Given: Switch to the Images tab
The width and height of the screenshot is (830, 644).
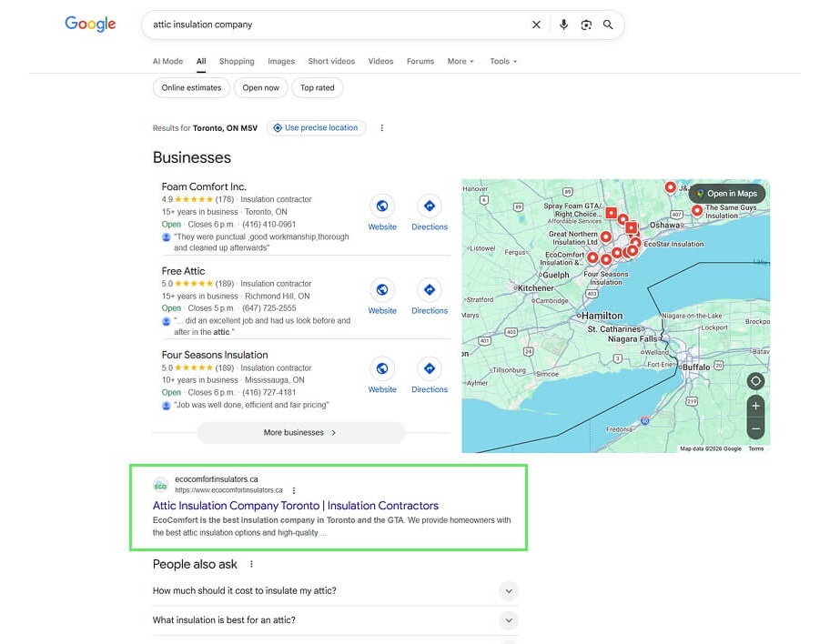Looking at the screenshot, I should coord(281,62).
